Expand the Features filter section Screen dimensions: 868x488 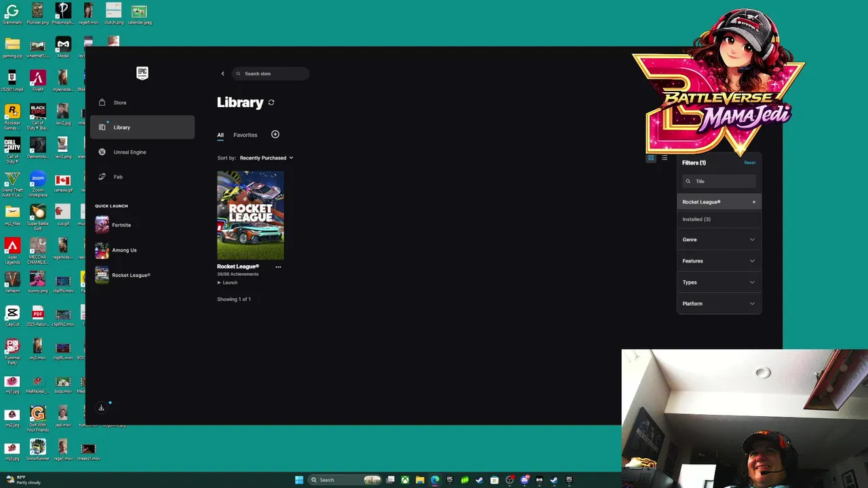[719, 261]
